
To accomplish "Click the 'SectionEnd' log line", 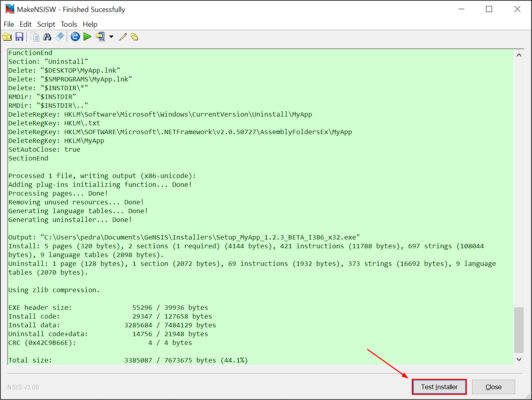I will pyautogui.click(x=28, y=158).
